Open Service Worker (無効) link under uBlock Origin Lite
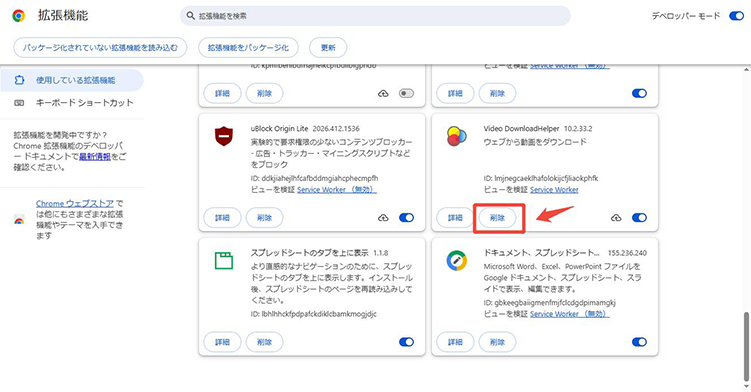The image size is (751, 392). pos(337,190)
